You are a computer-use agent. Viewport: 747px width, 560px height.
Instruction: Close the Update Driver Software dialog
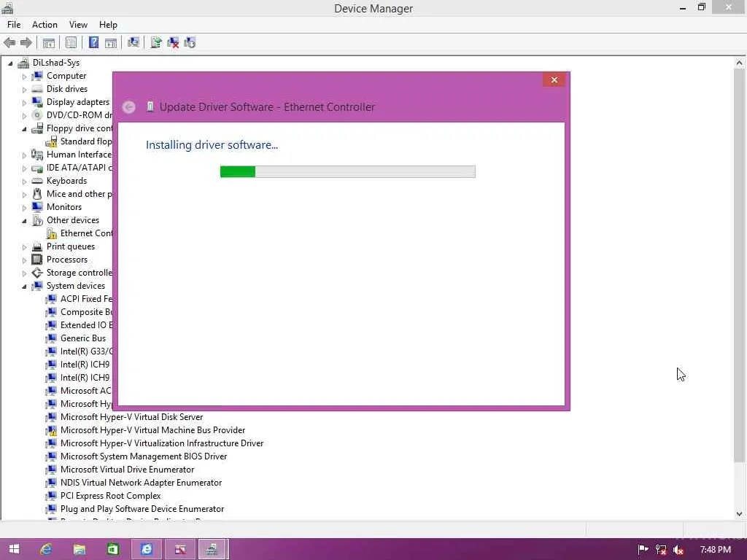click(x=554, y=80)
